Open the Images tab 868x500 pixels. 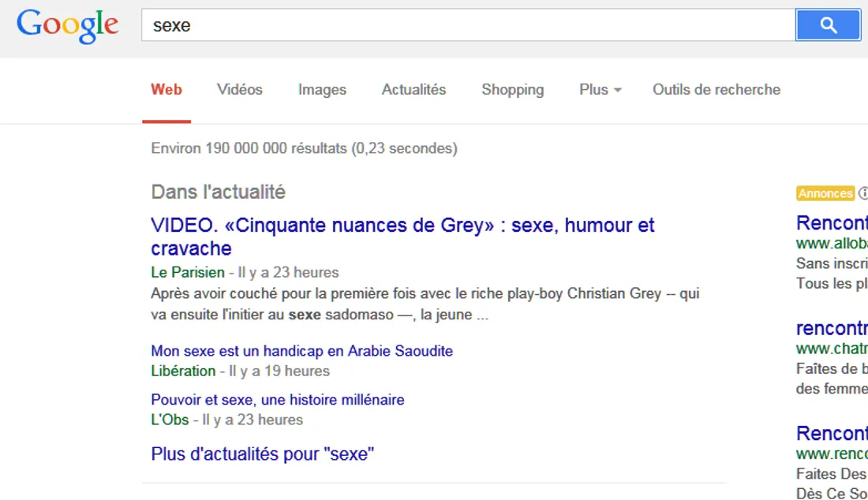(322, 90)
